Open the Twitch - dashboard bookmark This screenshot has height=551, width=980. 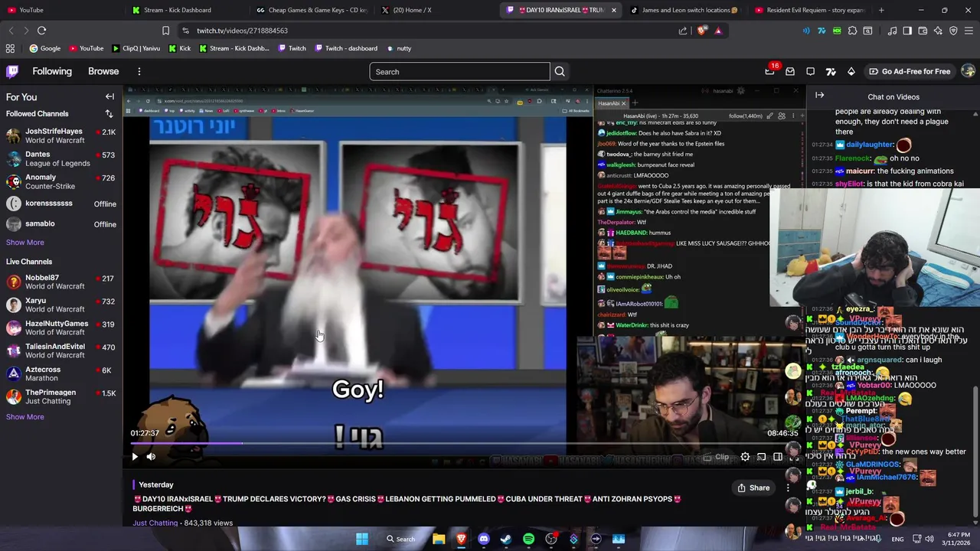coord(345,48)
